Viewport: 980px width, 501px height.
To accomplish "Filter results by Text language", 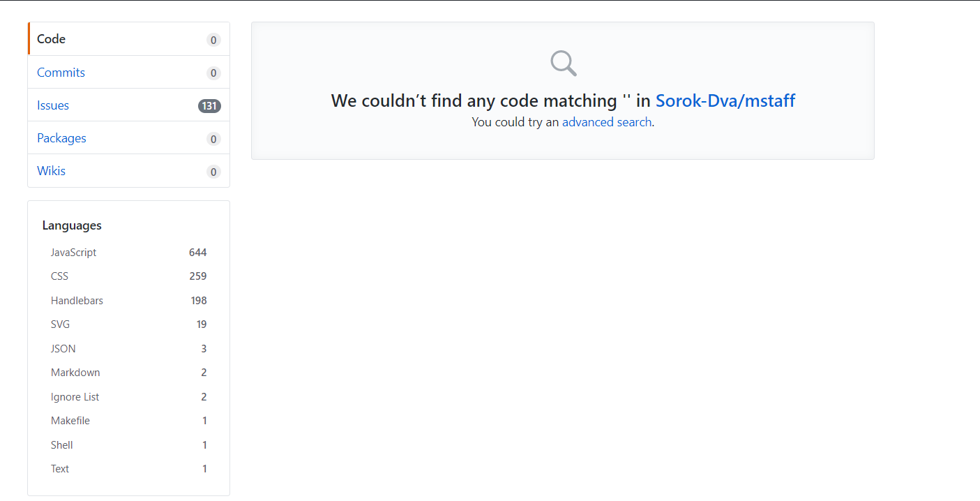I will 129,469.
